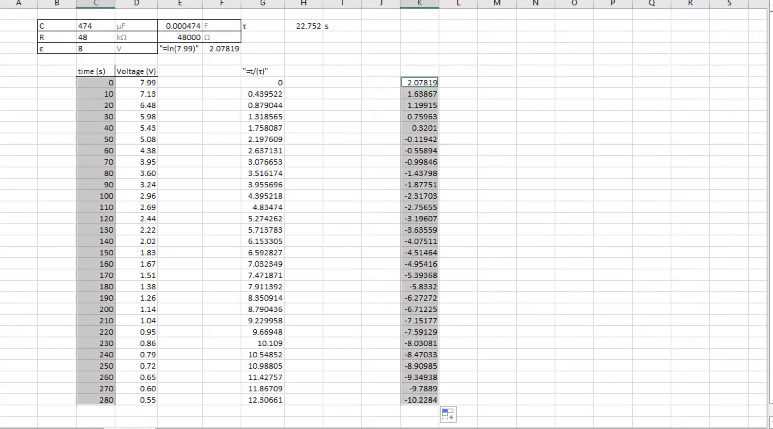Click the kΩ unit cell
This screenshot has height=429, width=773.
[x=136, y=37]
